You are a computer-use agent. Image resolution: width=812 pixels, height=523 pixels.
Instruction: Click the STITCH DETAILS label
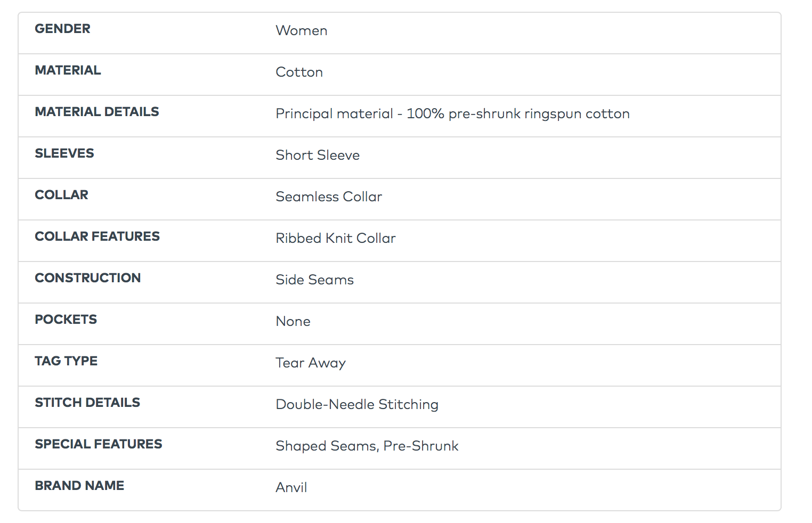point(87,403)
